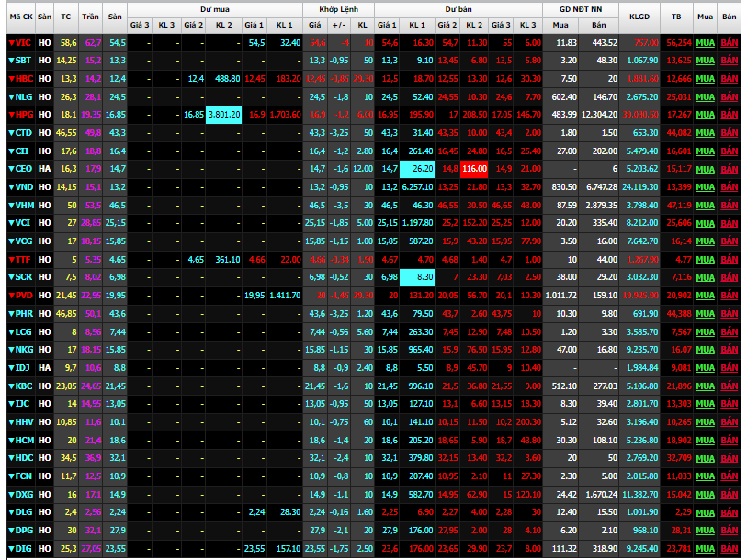Select the CII stock symbol
Image resolution: width=747 pixels, height=560 pixels.
pos(22,151)
